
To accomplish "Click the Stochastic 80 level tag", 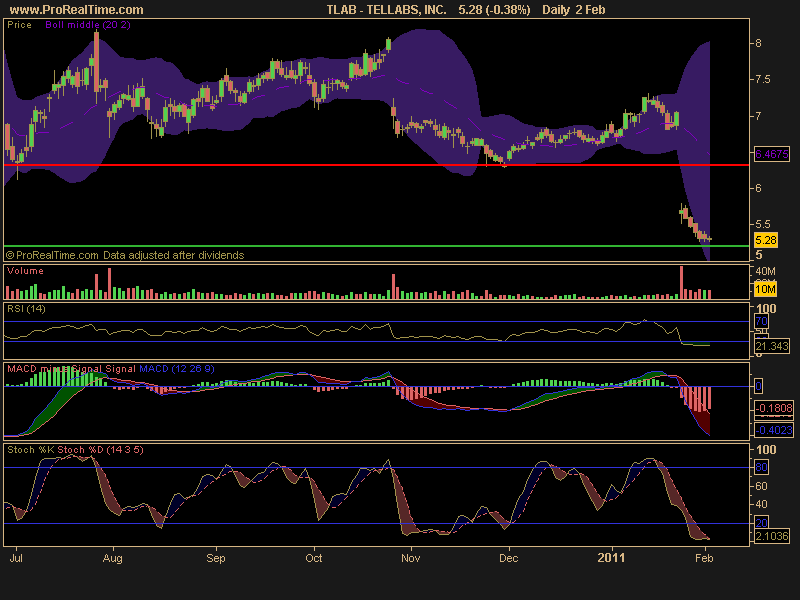I will [761, 467].
